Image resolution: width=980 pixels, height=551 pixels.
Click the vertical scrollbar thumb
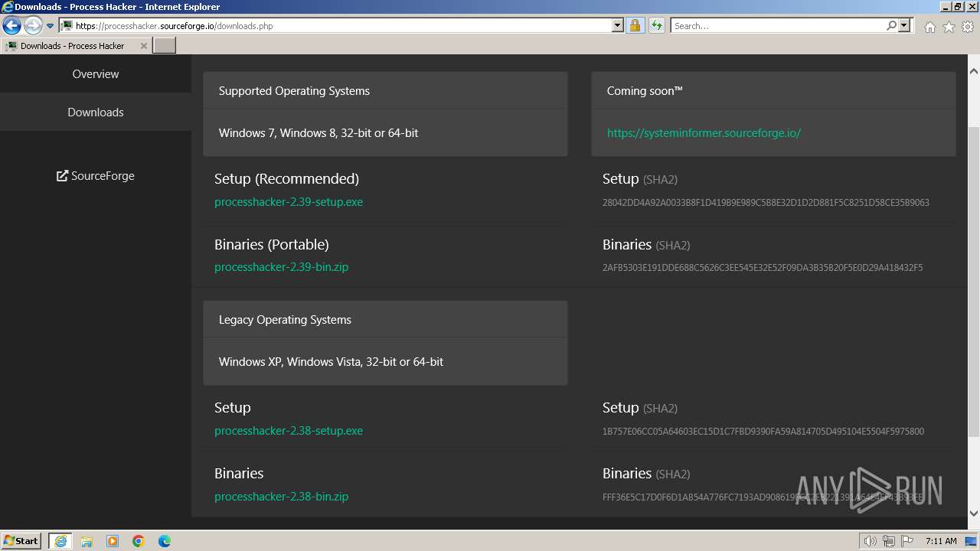[x=974, y=280]
